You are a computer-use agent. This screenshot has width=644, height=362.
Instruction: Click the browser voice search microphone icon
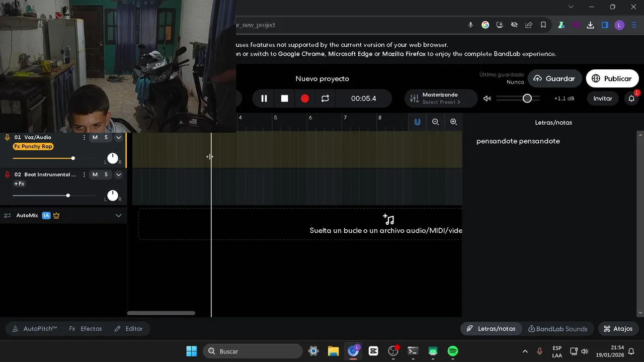[x=470, y=25]
